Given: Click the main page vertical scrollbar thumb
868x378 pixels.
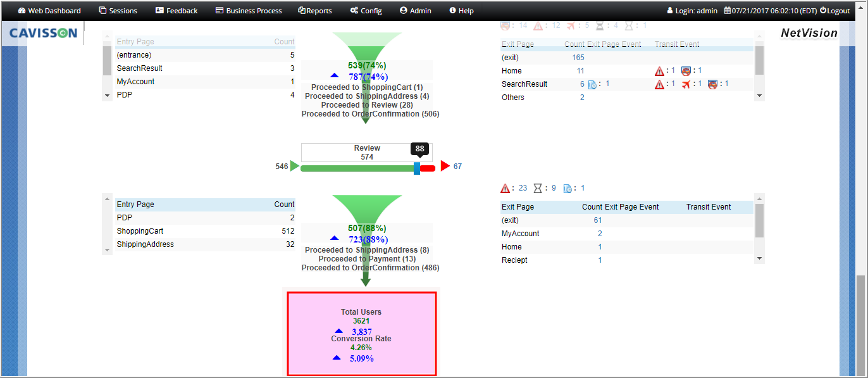Looking at the screenshot, I should click(x=860, y=326).
